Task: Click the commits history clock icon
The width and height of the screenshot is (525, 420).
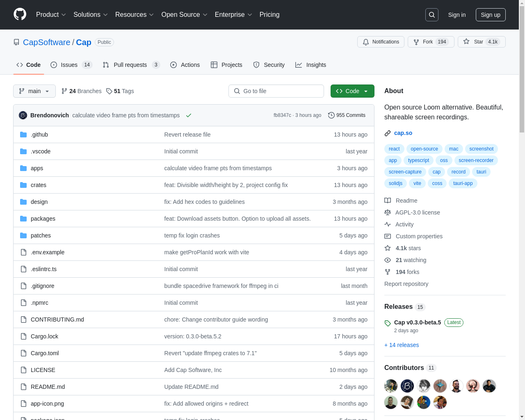Action: (331, 115)
